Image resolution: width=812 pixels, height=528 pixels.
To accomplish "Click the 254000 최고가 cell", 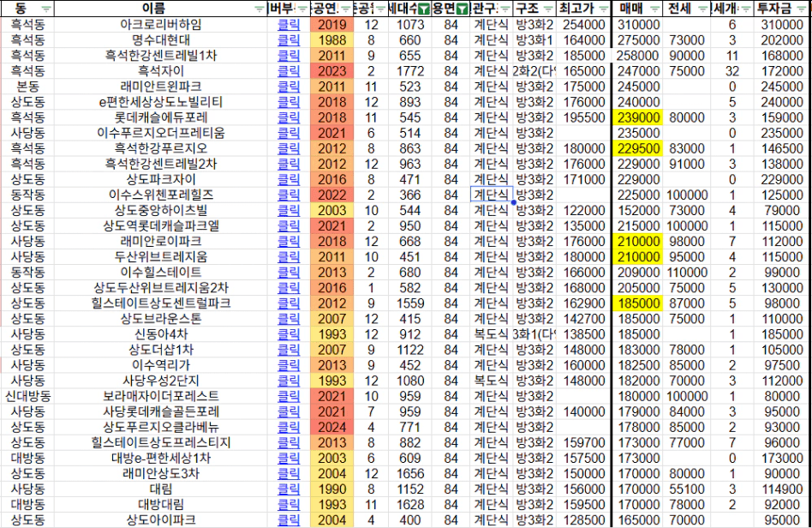I will point(584,24).
